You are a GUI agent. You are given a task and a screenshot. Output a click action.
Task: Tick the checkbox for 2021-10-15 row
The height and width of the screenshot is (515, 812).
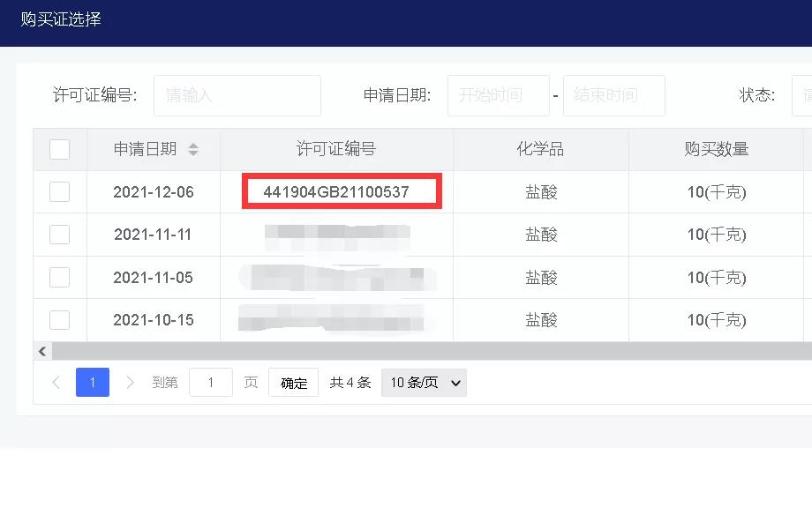[x=59, y=319]
